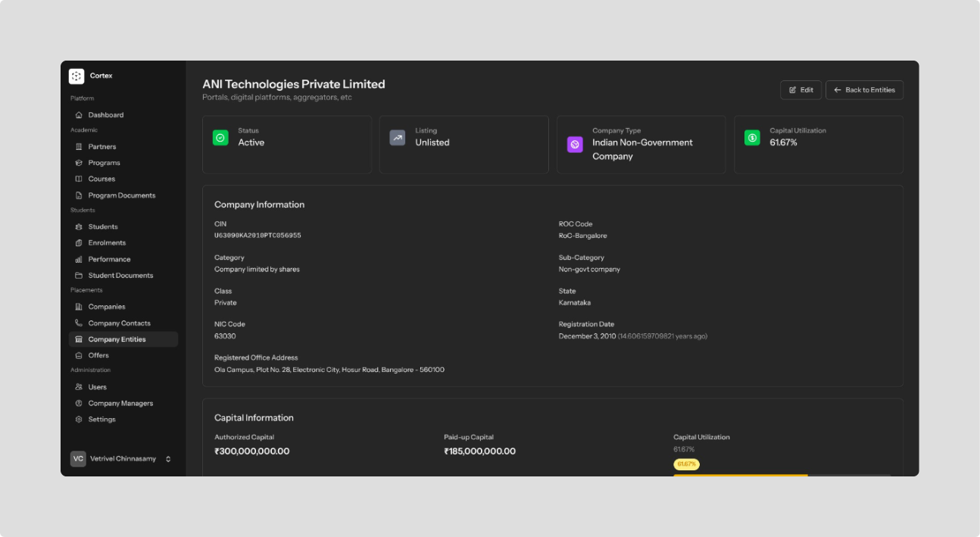
Task: Select Company Entities in the sidebar
Action: pos(123,339)
